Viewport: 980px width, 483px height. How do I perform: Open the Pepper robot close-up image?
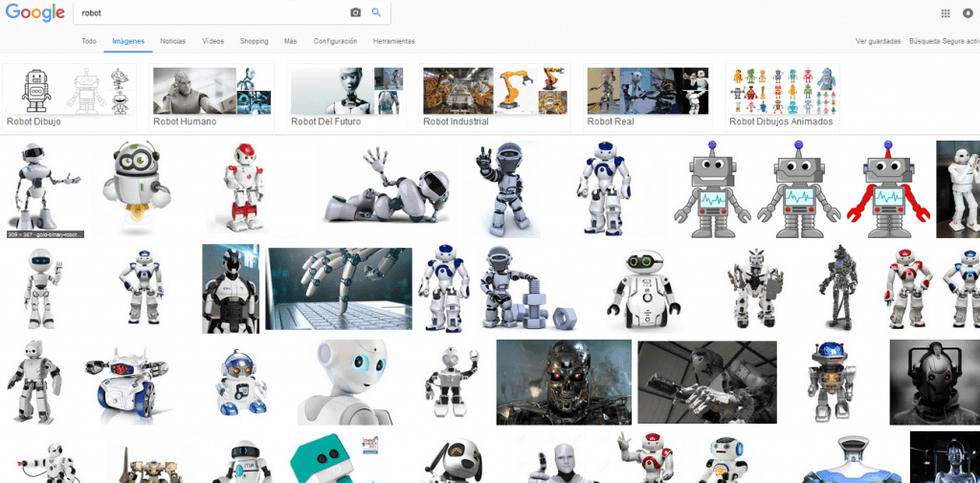(345, 383)
